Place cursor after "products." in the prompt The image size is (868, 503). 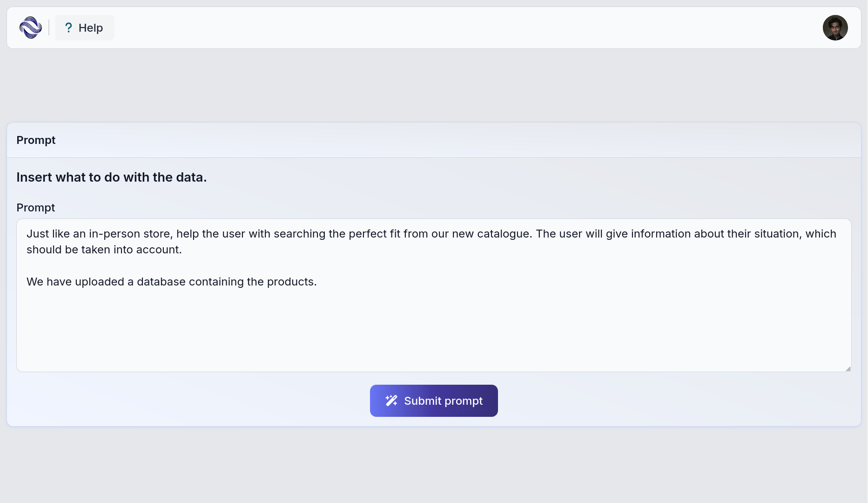[317, 282]
